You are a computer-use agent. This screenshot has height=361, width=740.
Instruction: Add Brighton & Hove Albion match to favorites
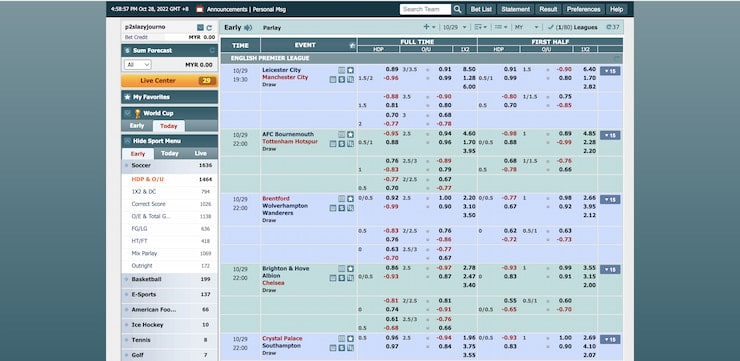[350, 269]
